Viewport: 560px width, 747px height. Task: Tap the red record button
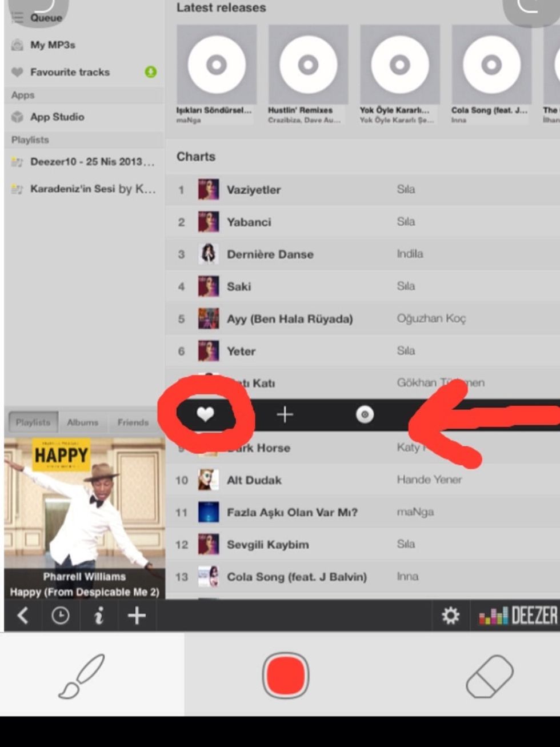point(286,676)
